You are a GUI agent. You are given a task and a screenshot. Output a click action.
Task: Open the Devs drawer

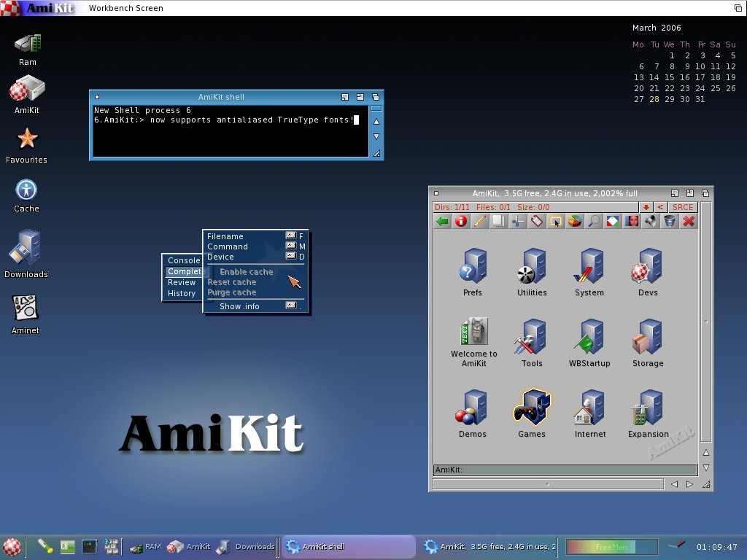[648, 272]
